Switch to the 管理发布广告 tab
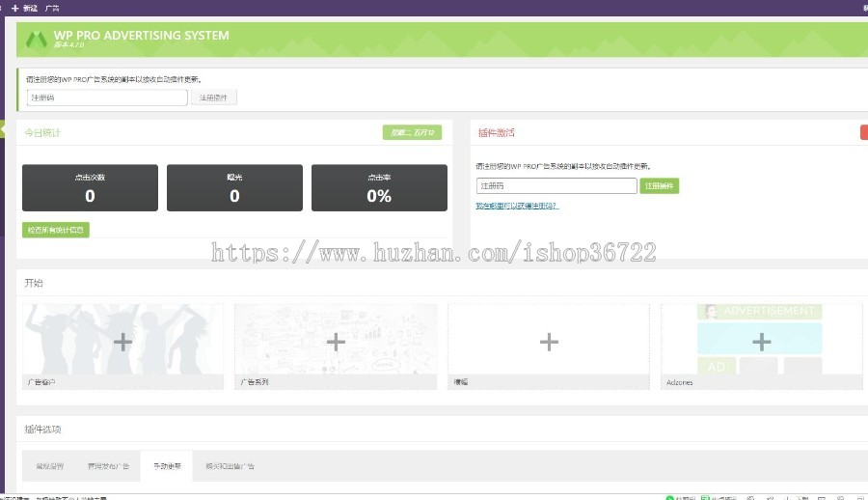868x500 pixels. 108,466
